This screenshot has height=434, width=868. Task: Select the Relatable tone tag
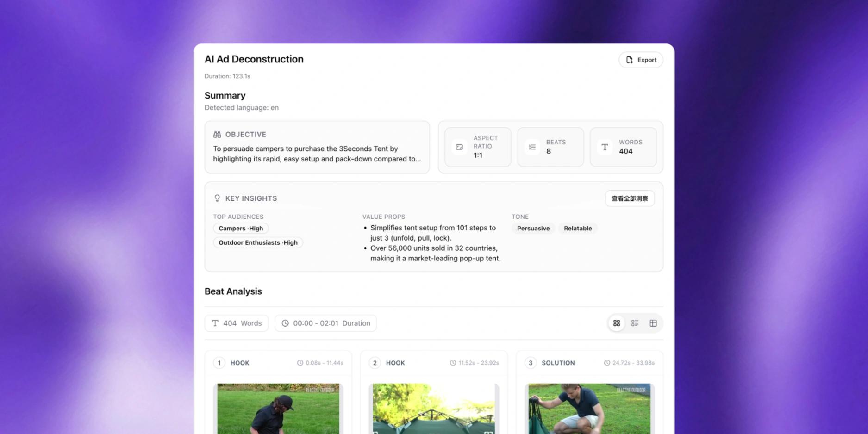[577, 229]
